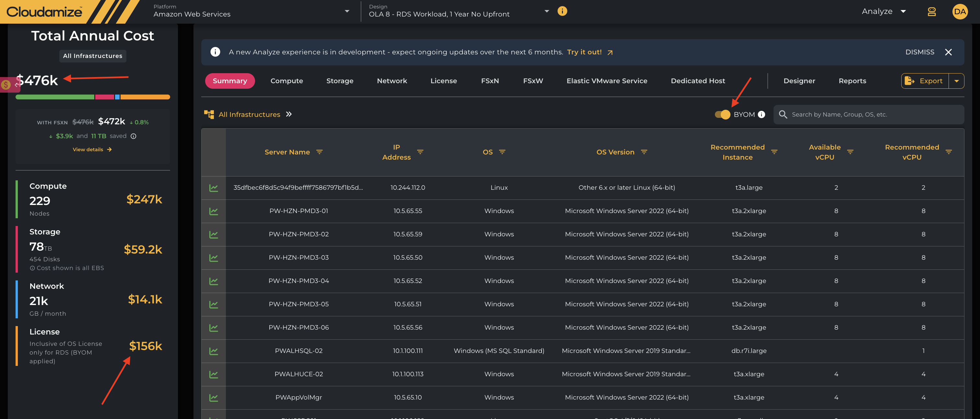
Task: Filter the OS Version column
Action: 644,152
